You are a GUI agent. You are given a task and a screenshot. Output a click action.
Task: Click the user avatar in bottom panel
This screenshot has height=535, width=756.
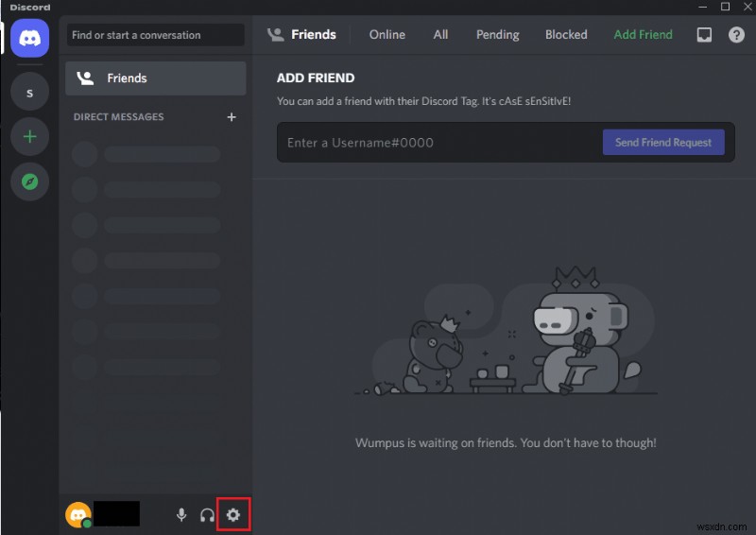pos(78,515)
